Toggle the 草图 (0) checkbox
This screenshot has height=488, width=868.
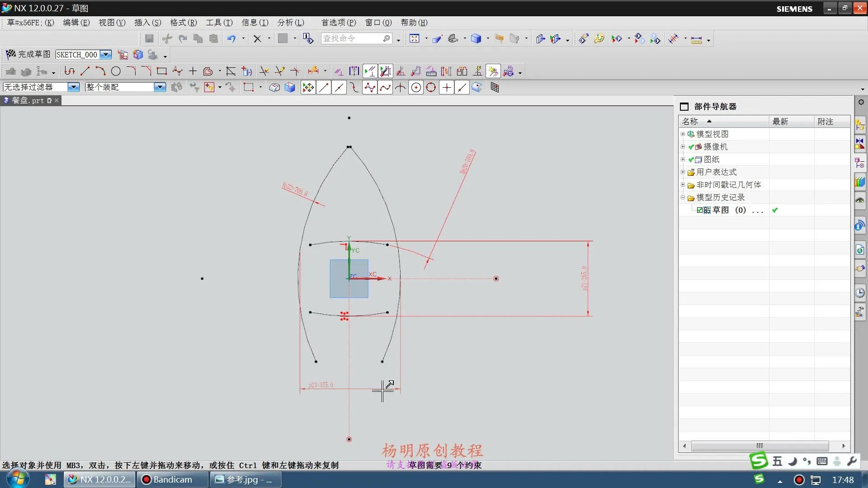coord(700,210)
